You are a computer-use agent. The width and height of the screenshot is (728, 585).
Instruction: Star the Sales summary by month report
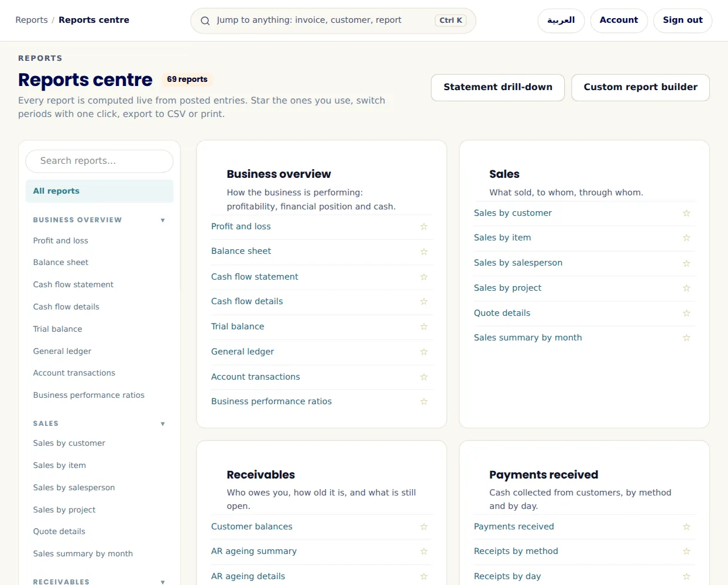tap(686, 338)
